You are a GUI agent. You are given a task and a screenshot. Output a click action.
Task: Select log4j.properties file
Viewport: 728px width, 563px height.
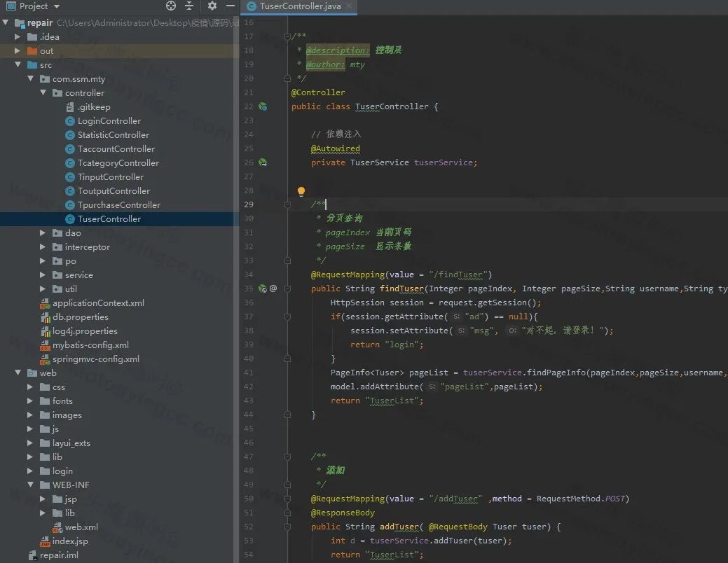pyautogui.click(x=85, y=331)
